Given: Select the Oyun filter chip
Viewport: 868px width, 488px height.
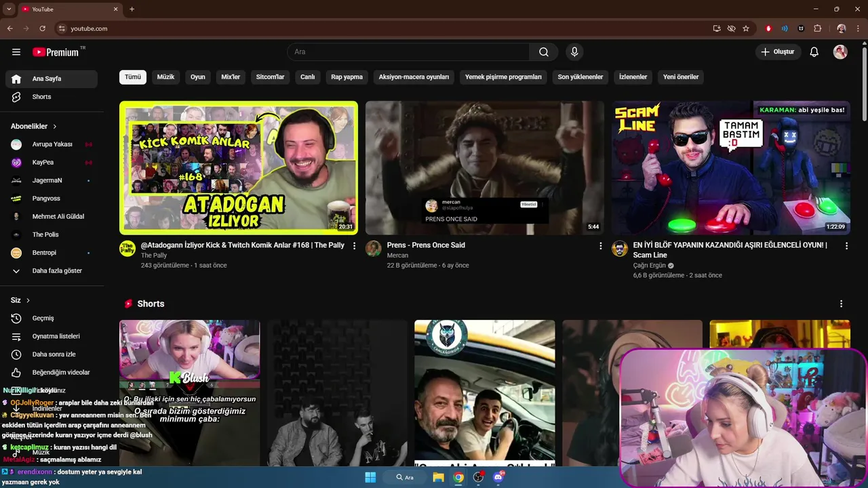Looking at the screenshot, I should (198, 77).
